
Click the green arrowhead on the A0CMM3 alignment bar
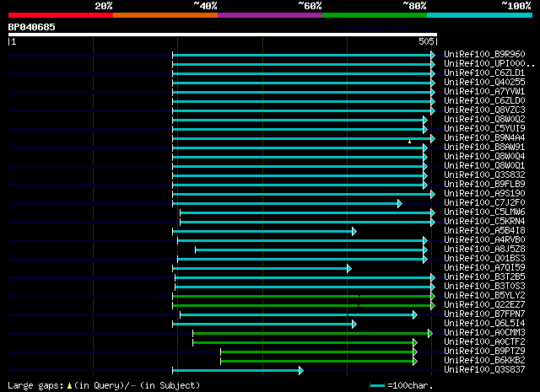pos(429,334)
